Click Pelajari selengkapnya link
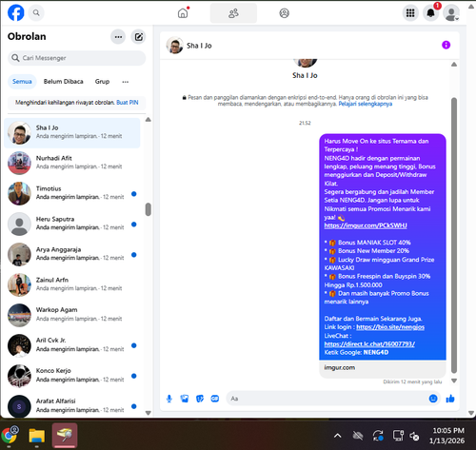The width and height of the screenshot is (476, 450). click(366, 104)
